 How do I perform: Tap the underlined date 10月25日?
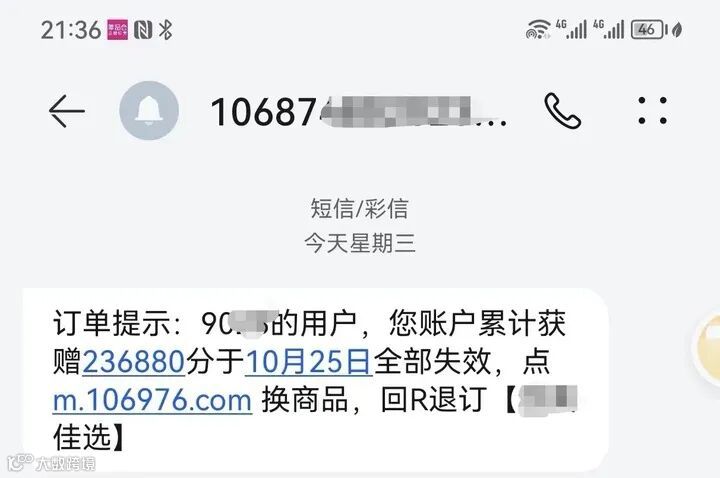tap(309, 361)
